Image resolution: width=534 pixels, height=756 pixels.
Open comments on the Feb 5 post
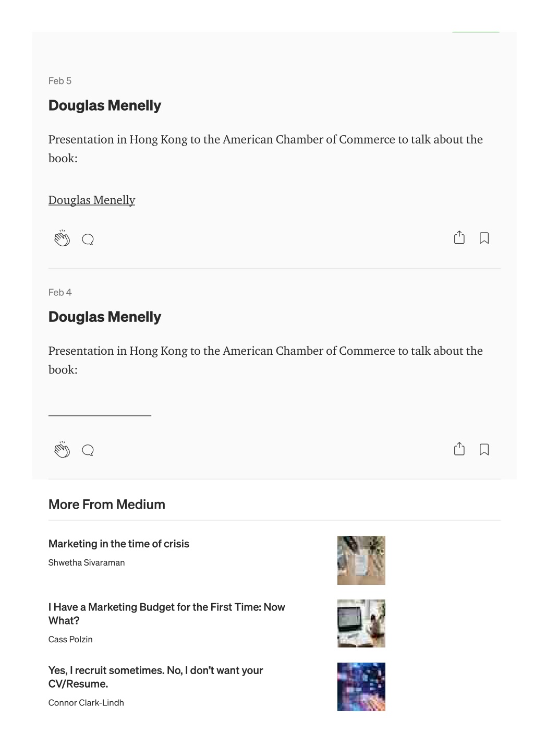(x=88, y=239)
